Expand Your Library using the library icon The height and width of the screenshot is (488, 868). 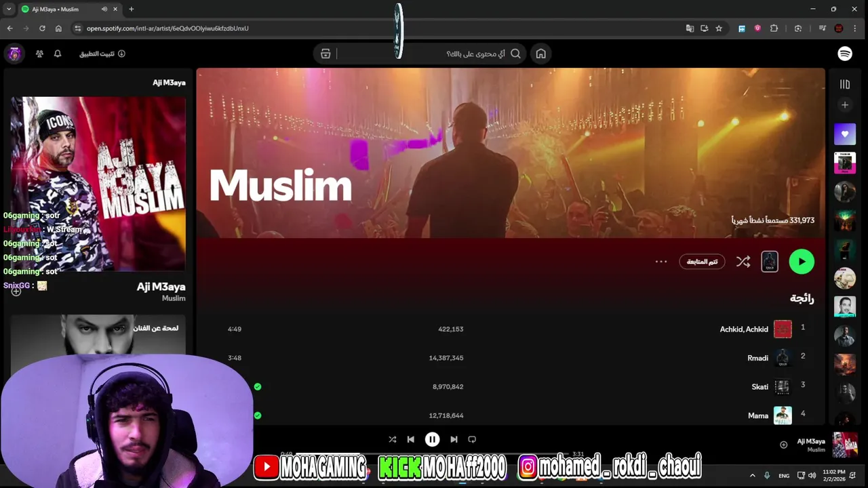tap(845, 84)
